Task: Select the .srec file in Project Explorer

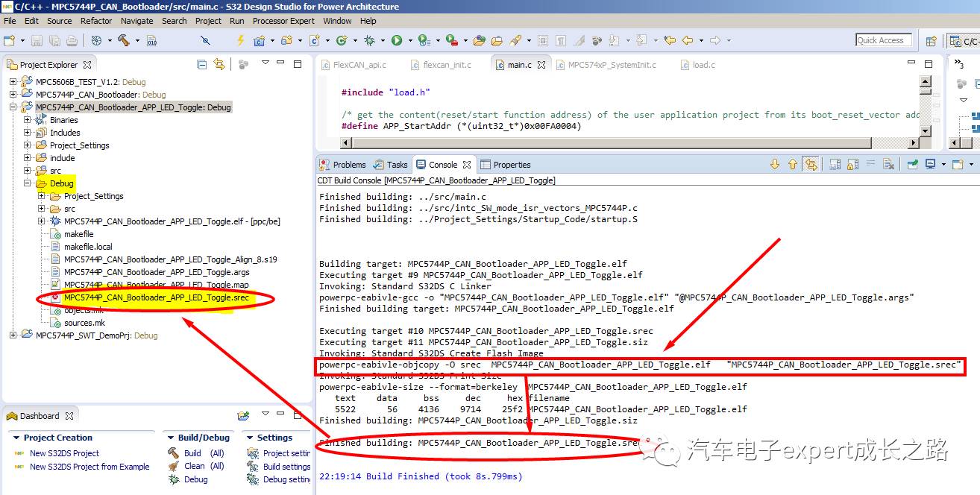Action: pos(156,297)
